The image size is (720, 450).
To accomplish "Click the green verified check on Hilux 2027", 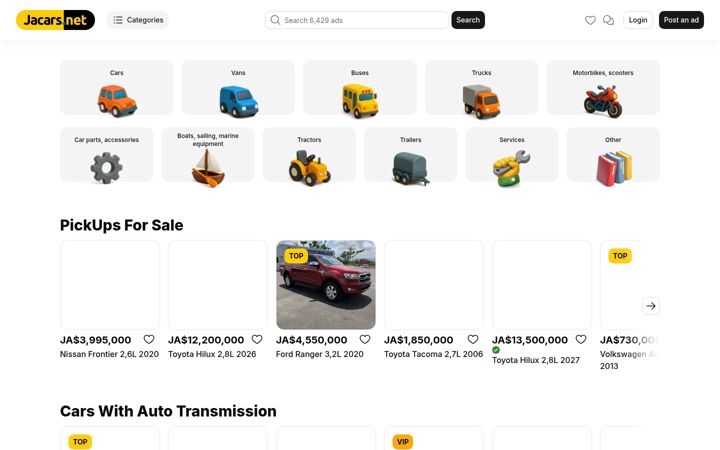I will pyautogui.click(x=496, y=350).
